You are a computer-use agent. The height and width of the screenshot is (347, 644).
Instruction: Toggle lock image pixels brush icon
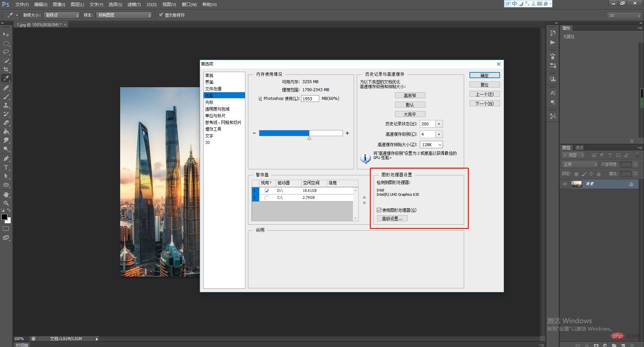pyautogui.click(x=584, y=174)
